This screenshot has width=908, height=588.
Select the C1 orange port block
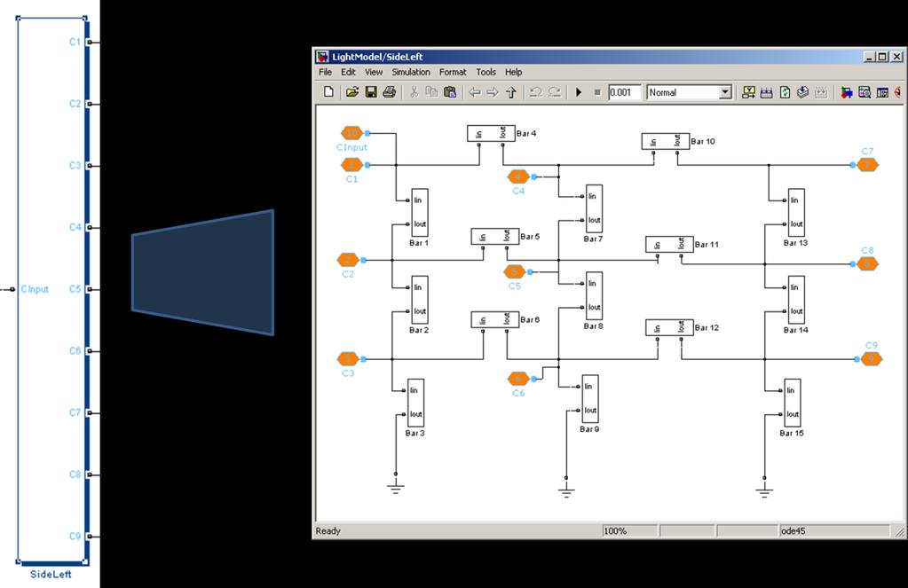(351, 165)
